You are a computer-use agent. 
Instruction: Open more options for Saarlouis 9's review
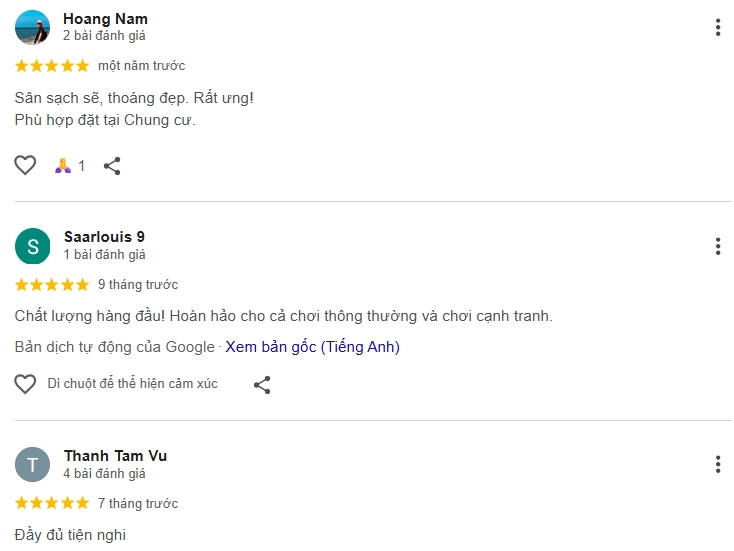tap(717, 246)
